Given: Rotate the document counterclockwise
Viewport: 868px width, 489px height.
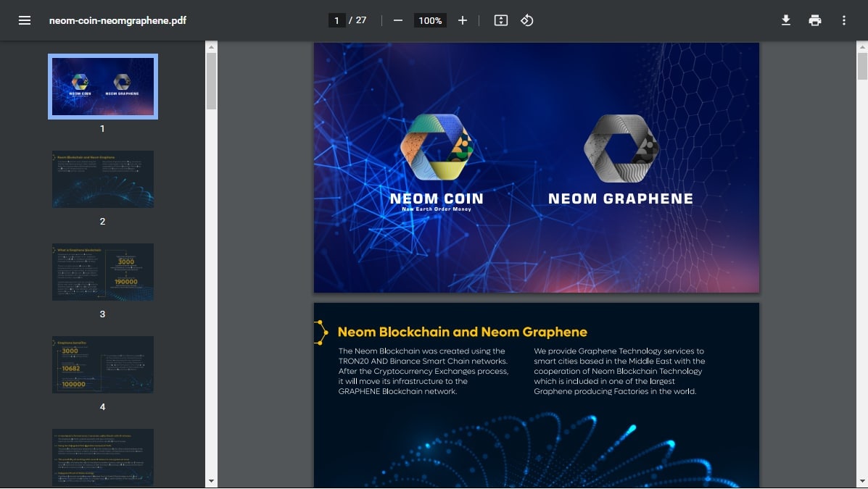Looking at the screenshot, I should [x=527, y=20].
